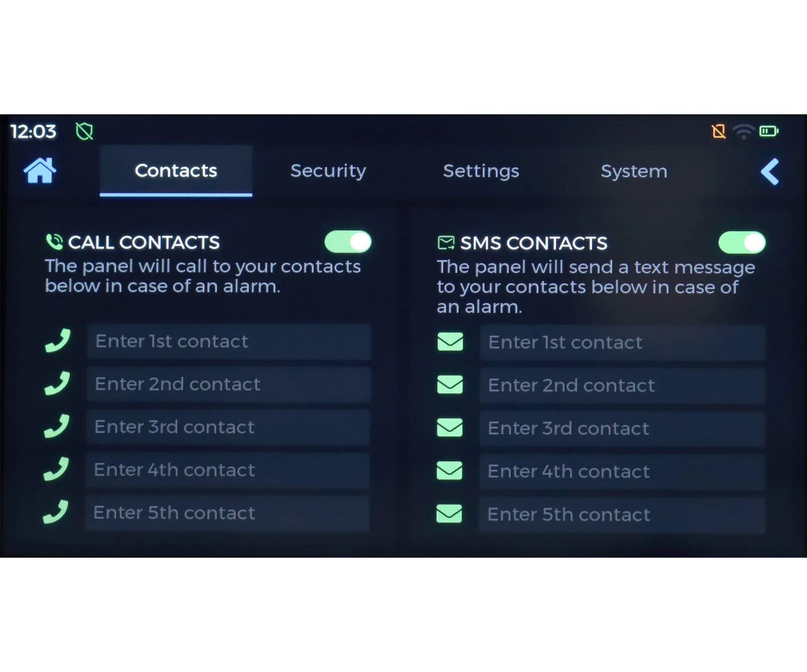Select the 3rd call contact field

tap(228, 427)
